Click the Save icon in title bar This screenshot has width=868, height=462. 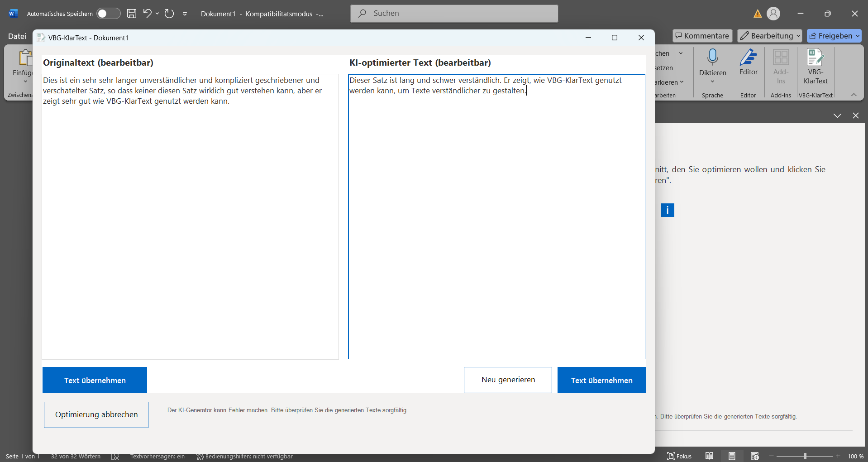(x=132, y=14)
